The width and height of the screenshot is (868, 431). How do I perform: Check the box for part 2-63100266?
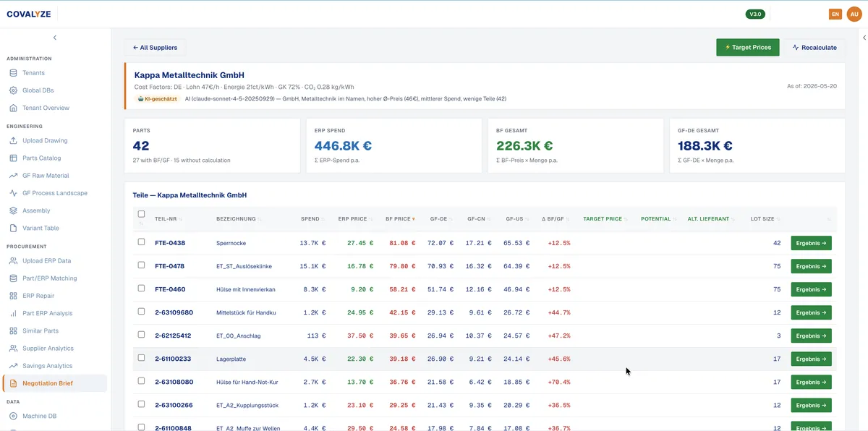coord(141,404)
